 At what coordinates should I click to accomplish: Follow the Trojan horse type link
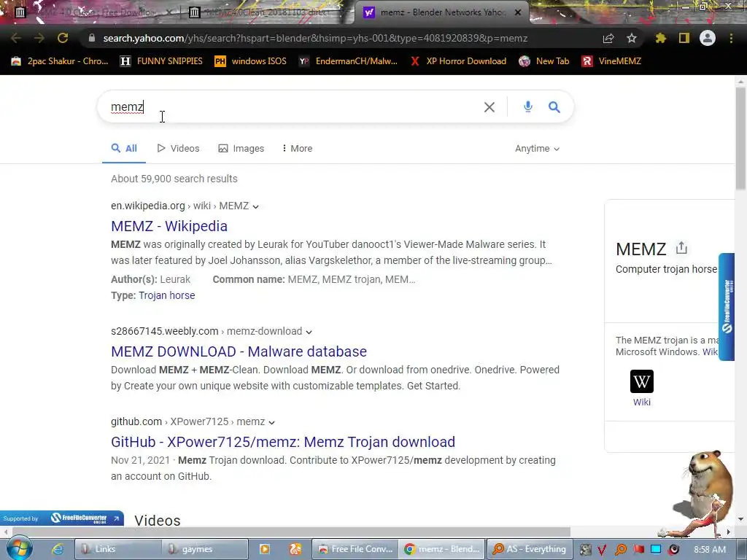(x=167, y=295)
